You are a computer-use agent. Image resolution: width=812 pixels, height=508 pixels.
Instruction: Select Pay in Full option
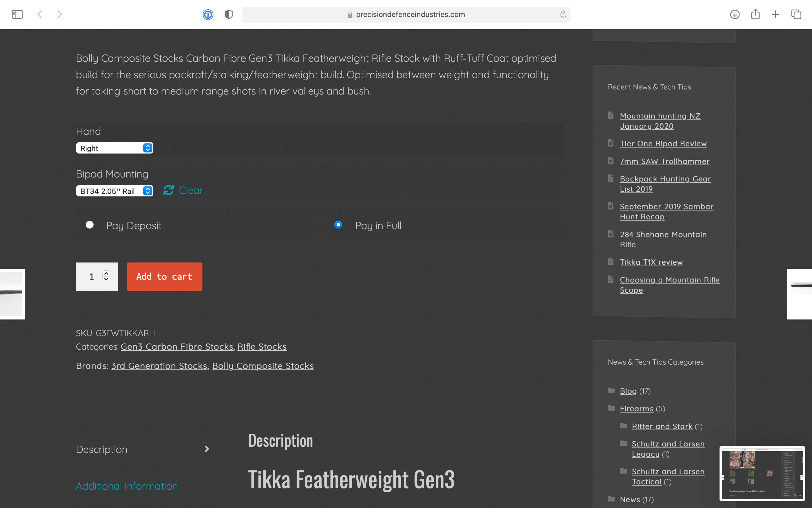pos(338,225)
